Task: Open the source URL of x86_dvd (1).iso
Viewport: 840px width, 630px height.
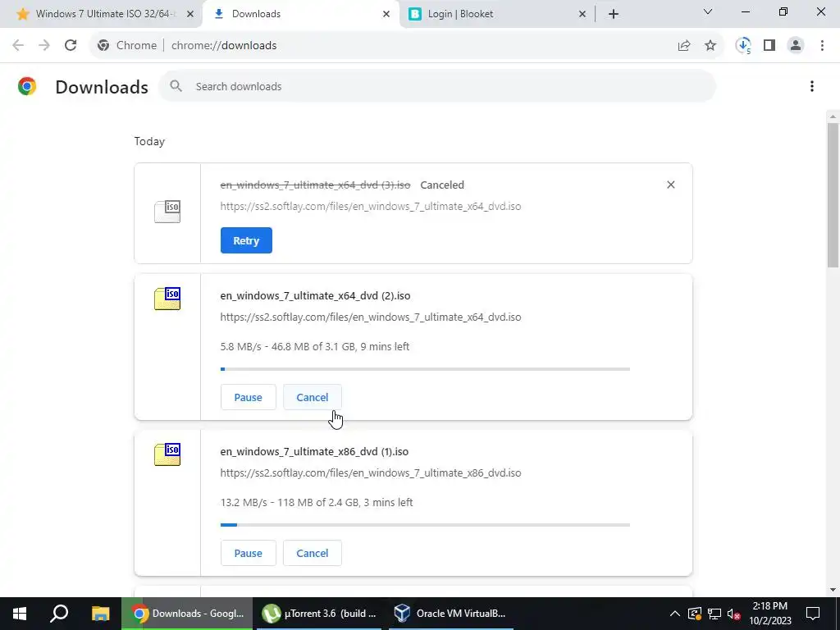Action: coord(370,473)
